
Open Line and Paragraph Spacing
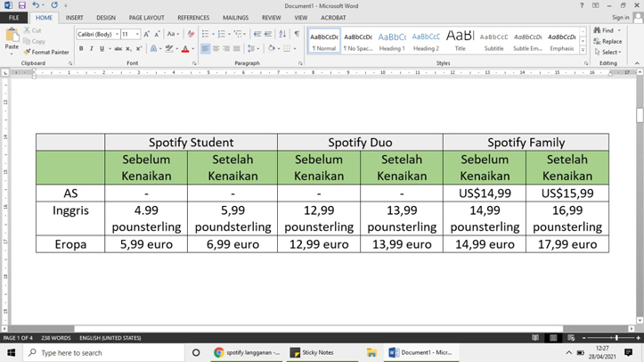point(251,48)
